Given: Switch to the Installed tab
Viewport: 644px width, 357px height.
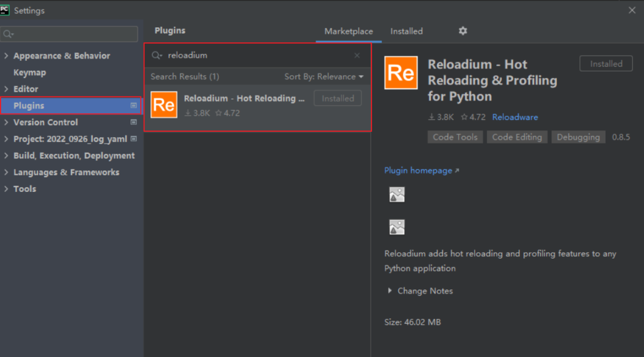Looking at the screenshot, I should (x=406, y=31).
